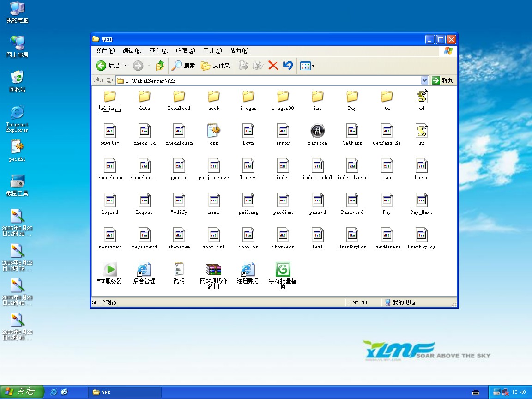Expand the 后退 back history dropdown arrow

tap(125, 66)
